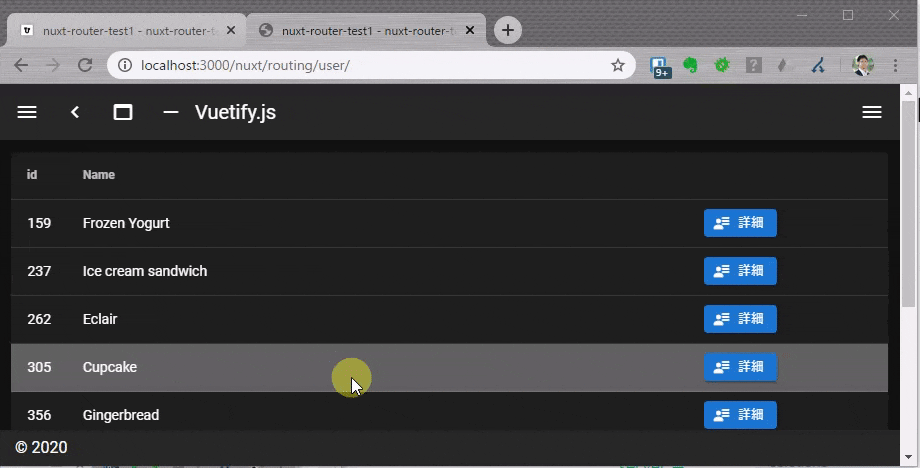This screenshot has width=920, height=468.
Task: Click the green gear extension icon
Action: pos(722,65)
